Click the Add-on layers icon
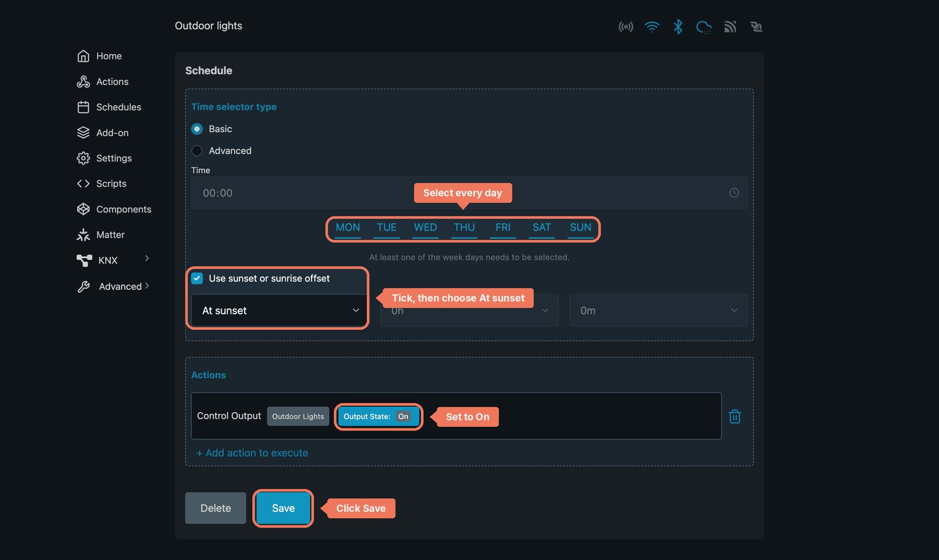The height and width of the screenshot is (560, 939). (x=83, y=133)
